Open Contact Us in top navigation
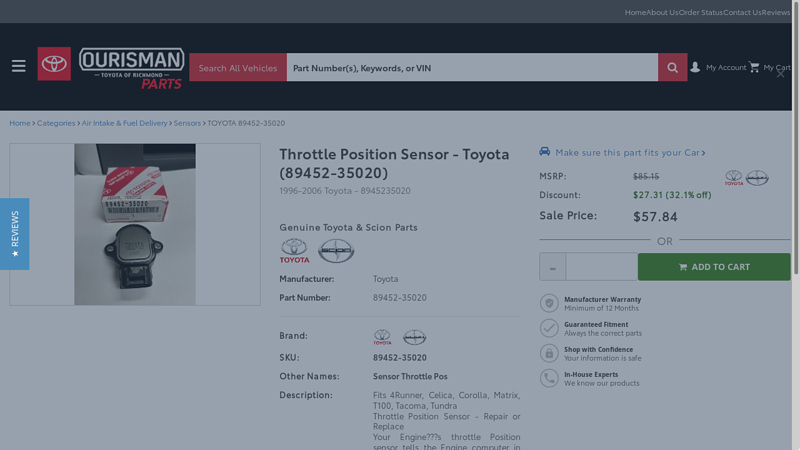The height and width of the screenshot is (450, 800). (x=742, y=12)
